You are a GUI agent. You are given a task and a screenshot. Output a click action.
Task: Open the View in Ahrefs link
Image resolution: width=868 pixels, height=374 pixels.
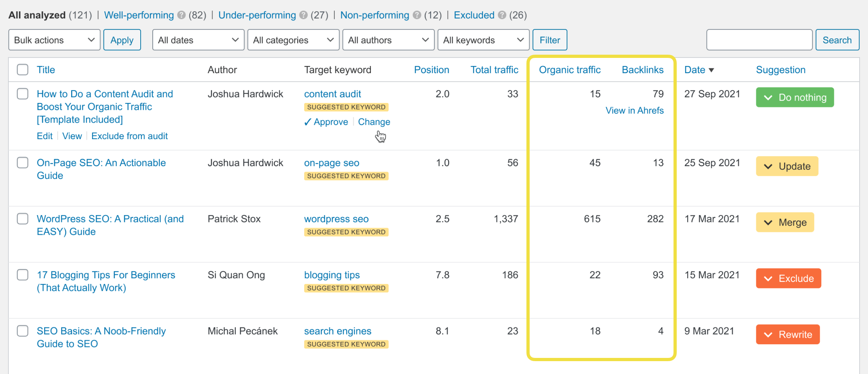(634, 111)
